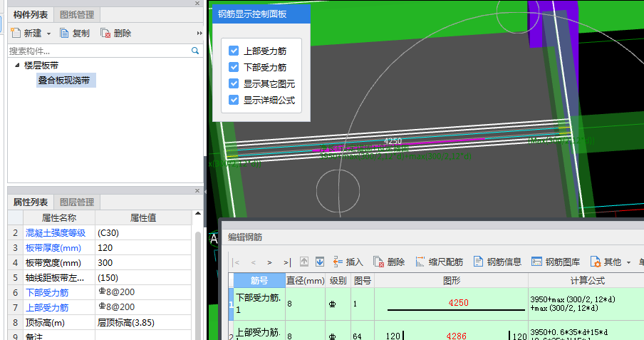Close the property list panel

point(197,191)
